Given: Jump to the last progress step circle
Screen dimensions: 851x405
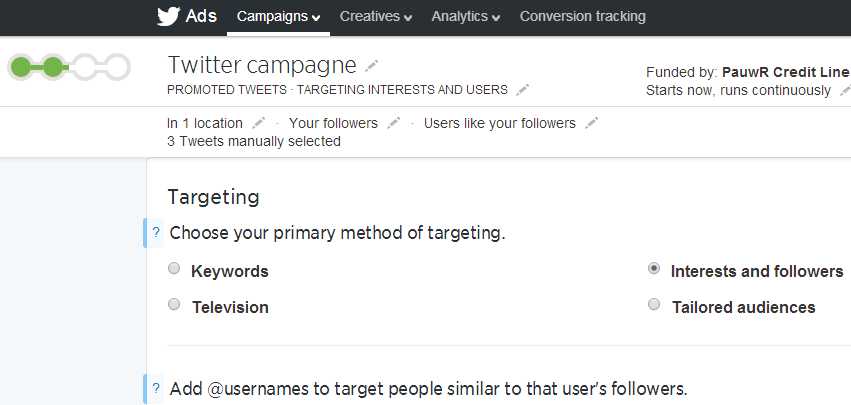Looking at the screenshot, I should coord(117,67).
